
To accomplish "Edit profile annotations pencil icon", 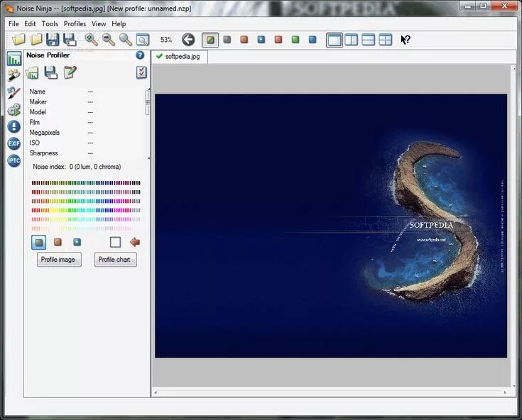I will point(70,72).
